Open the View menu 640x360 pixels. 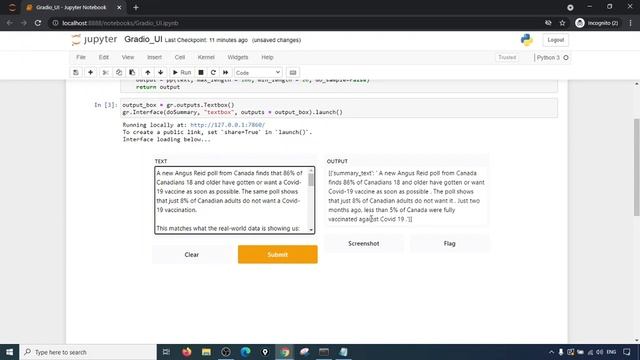(128, 58)
